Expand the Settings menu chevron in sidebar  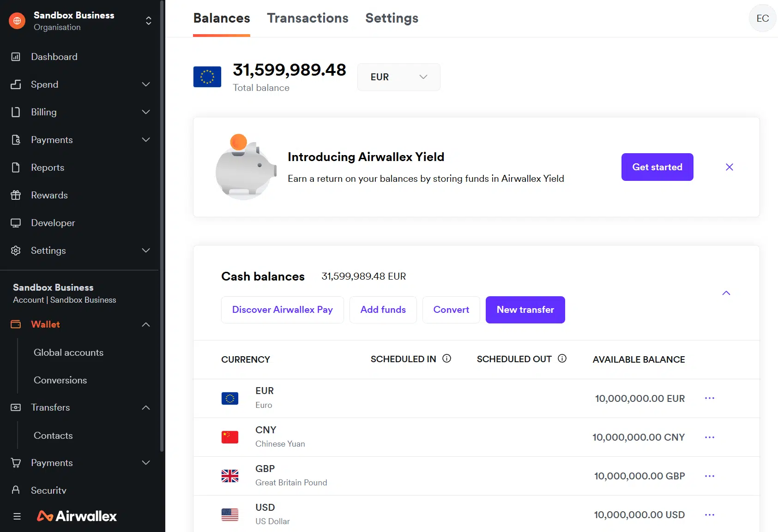(x=146, y=251)
